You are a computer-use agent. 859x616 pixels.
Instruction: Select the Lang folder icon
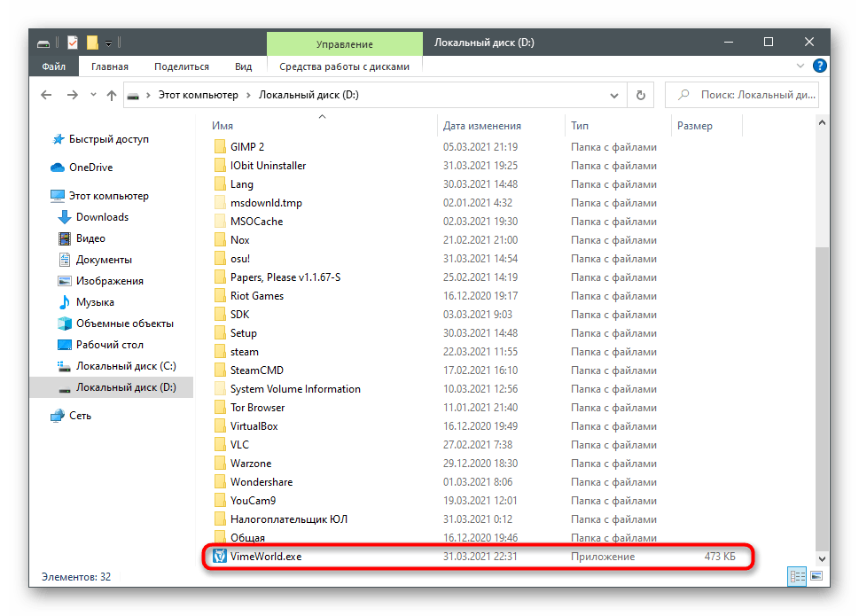pyautogui.click(x=220, y=183)
